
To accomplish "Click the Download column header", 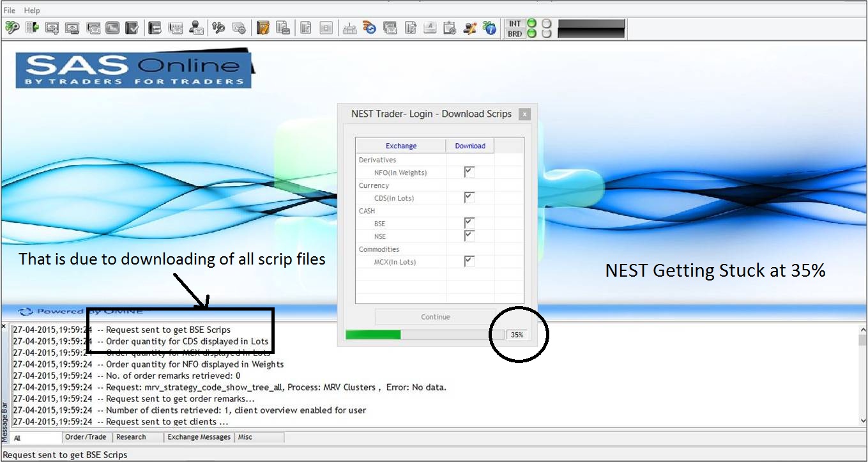I will pos(470,146).
